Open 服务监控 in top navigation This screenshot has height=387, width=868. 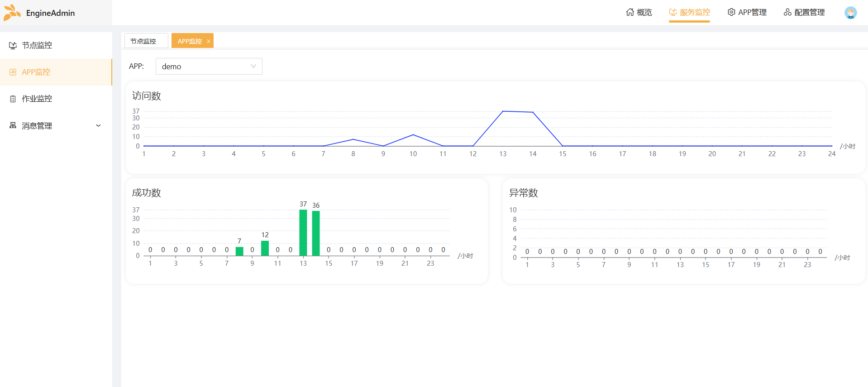pos(690,12)
